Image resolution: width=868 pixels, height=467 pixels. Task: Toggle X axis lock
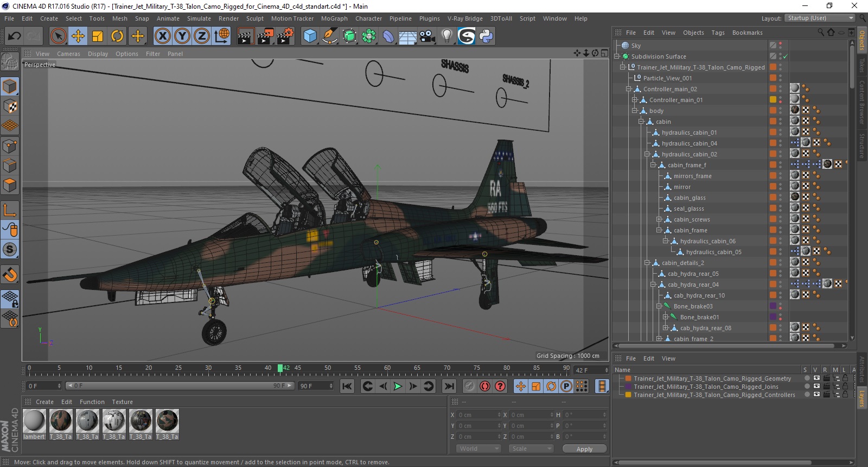coord(162,36)
